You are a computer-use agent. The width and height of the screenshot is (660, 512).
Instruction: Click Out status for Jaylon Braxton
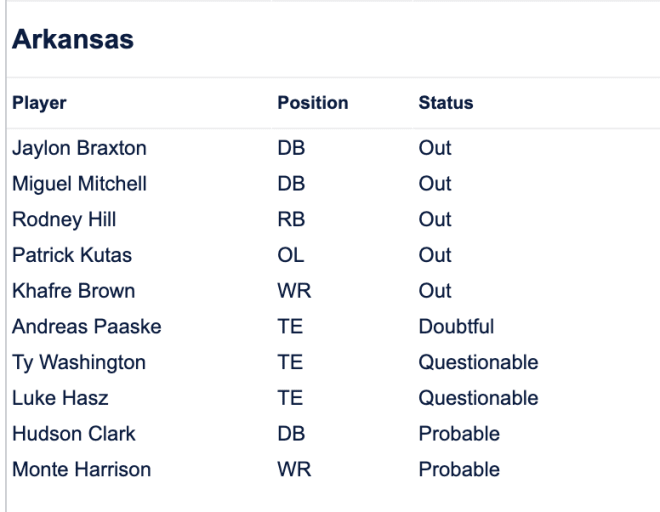(435, 148)
